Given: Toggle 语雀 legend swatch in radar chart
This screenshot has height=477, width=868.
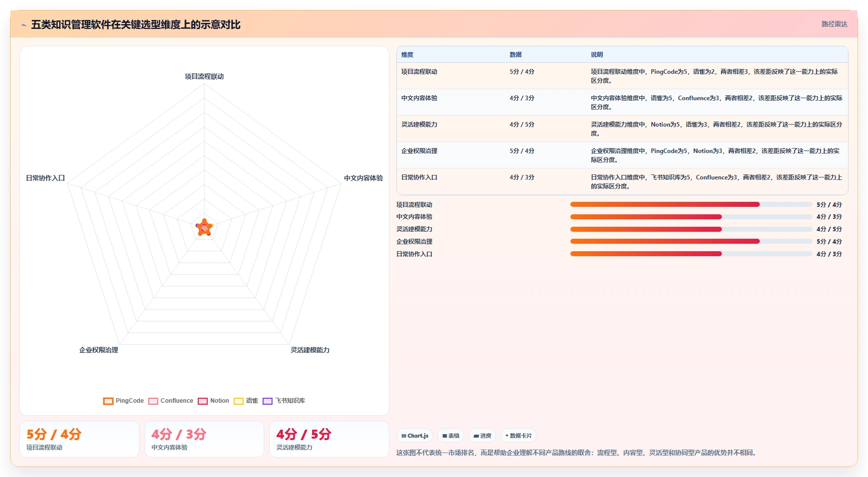Looking at the screenshot, I should point(238,401).
